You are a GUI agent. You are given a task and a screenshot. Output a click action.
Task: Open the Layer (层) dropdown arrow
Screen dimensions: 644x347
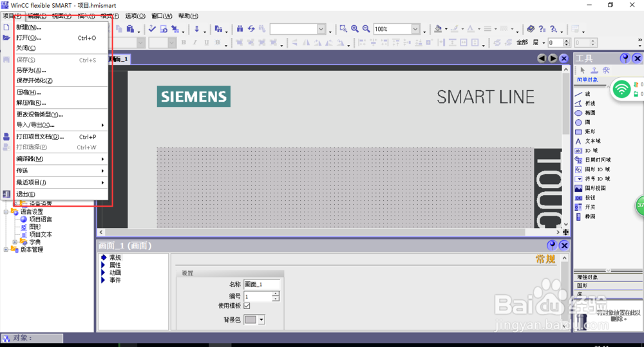544,42
